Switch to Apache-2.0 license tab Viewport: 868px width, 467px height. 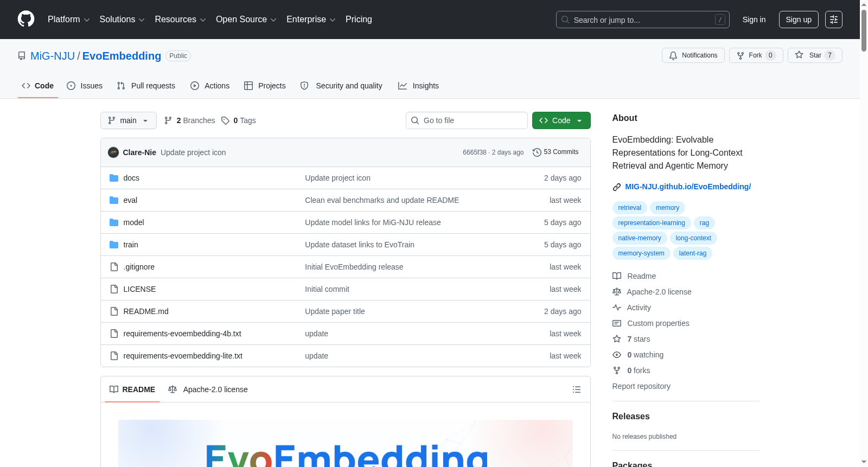pos(208,389)
